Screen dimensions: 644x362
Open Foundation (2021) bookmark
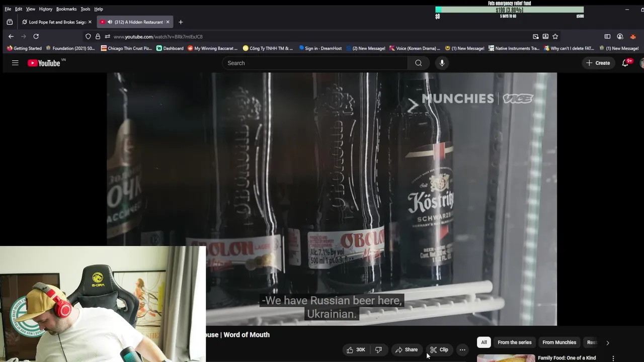[x=70, y=48]
